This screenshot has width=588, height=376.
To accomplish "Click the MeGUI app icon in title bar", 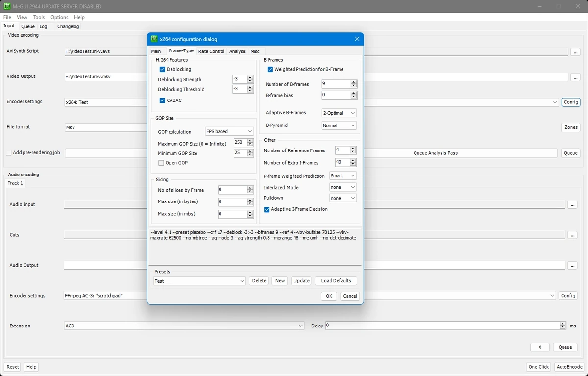I will [x=7, y=6].
